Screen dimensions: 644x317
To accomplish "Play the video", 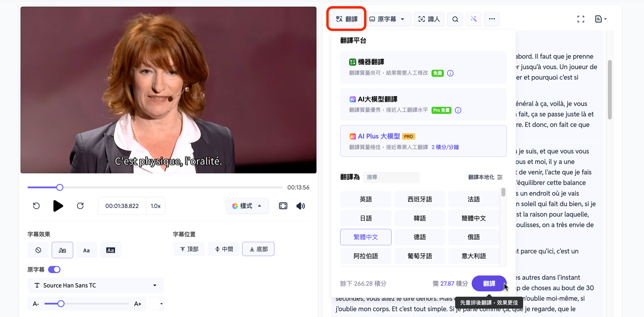I will point(58,206).
